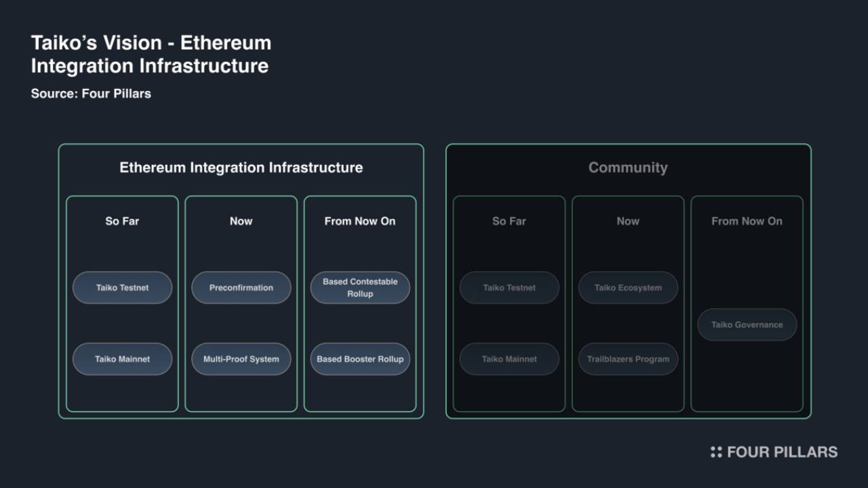This screenshot has height=488, width=868.
Task: Select From Now On heading in Infrastructure panel
Action: tap(360, 221)
